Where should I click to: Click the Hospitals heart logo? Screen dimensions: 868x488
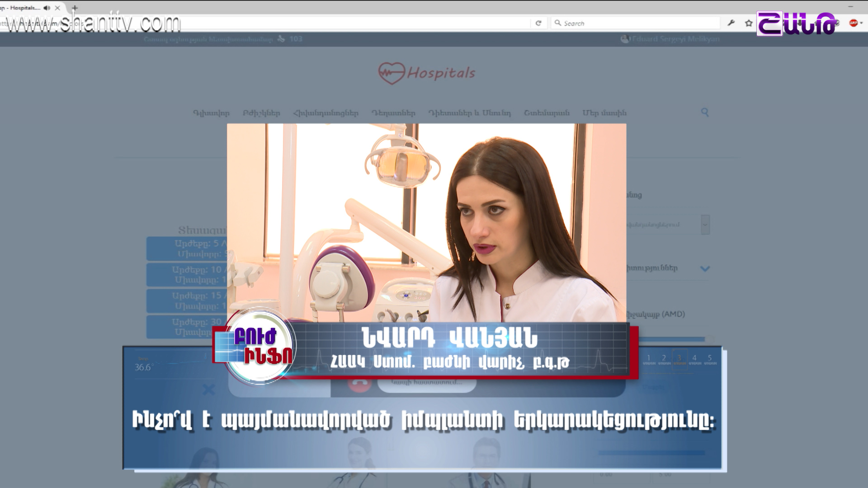tap(427, 73)
